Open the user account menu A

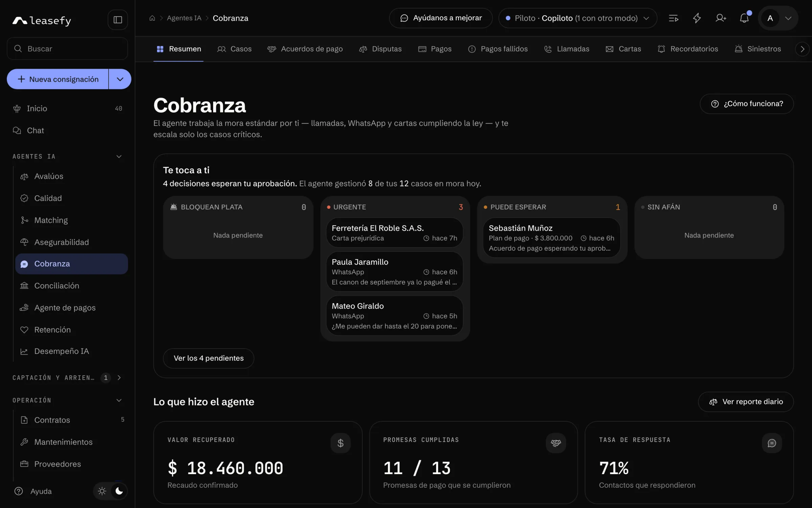point(778,18)
